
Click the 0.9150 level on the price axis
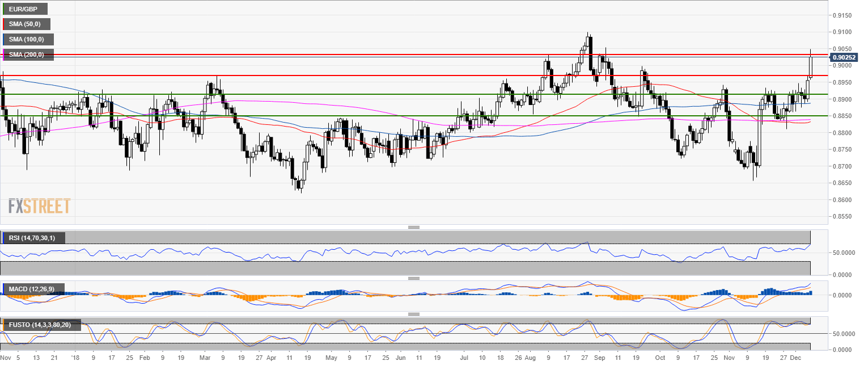point(844,15)
